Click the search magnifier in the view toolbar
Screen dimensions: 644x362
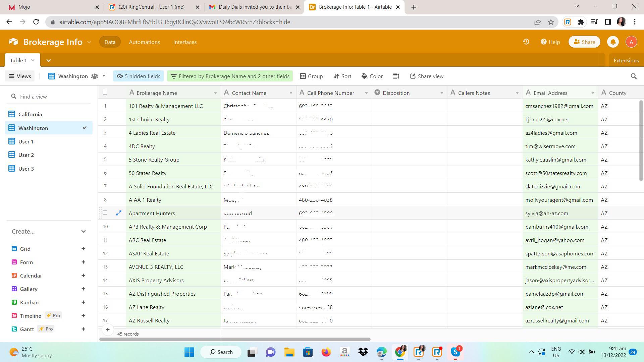(633, 76)
